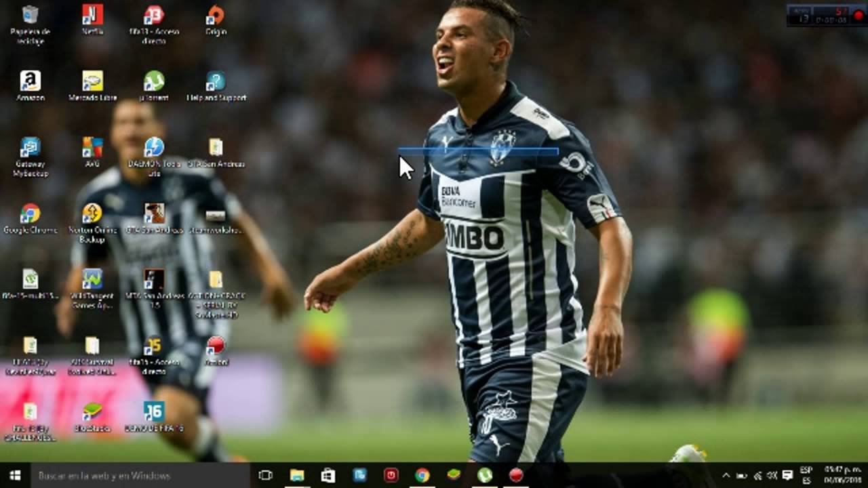Select the Google Chrome desktop shortcut
Image resolution: width=868 pixels, height=488 pixels.
(x=31, y=219)
